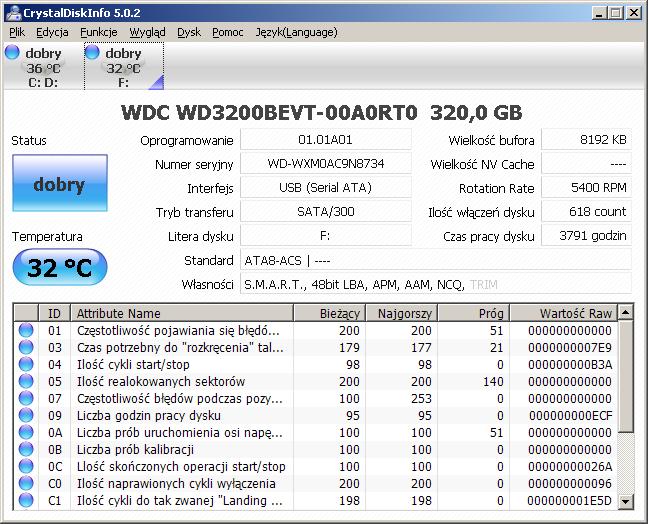Click the status orb for attribute 07

point(26,398)
